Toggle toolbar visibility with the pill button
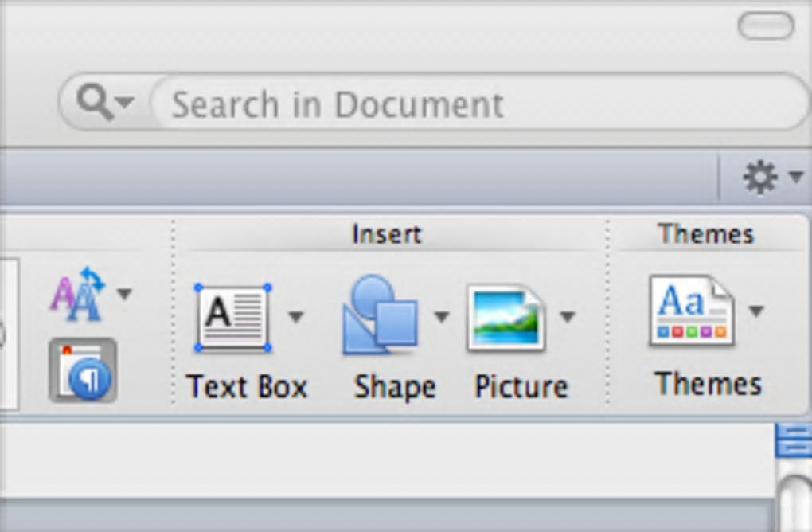The image size is (812, 532). coord(765,25)
